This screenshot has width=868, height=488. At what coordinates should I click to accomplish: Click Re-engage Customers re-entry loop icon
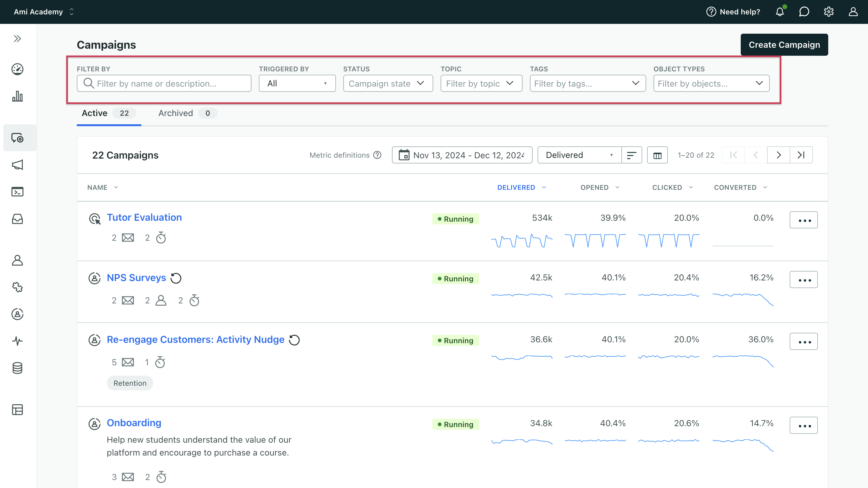pyautogui.click(x=294, y=340)
